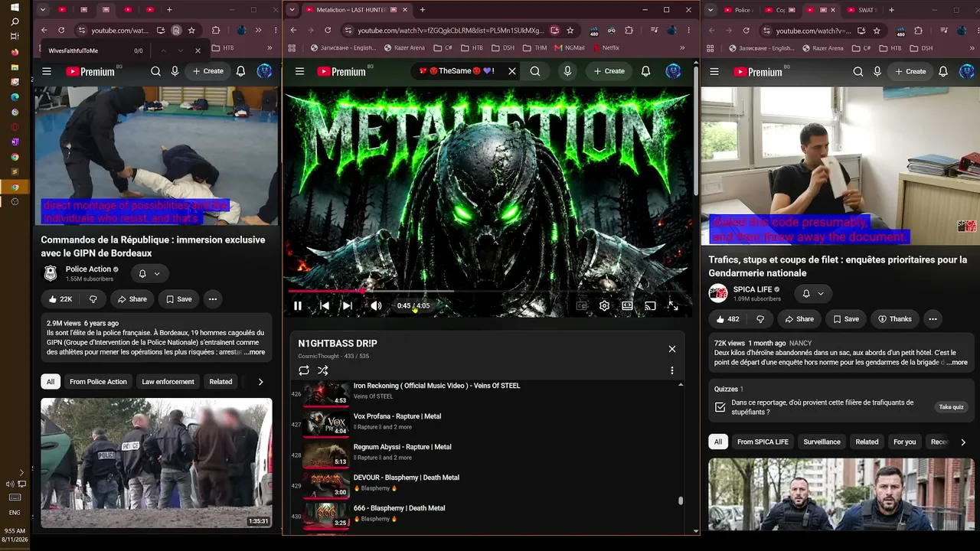
Task: Seek on the Metaliction video progress bar
Action: 489,292
